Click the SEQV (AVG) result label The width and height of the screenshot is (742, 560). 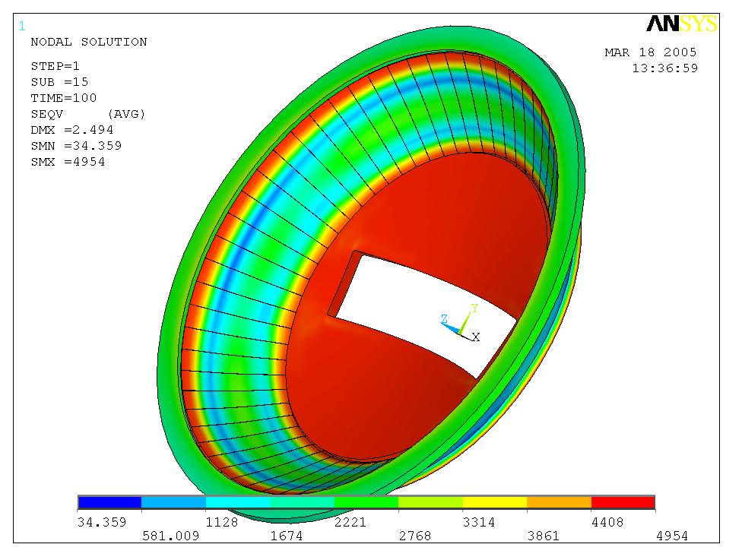pyautogui.click(x=87, y=114)
